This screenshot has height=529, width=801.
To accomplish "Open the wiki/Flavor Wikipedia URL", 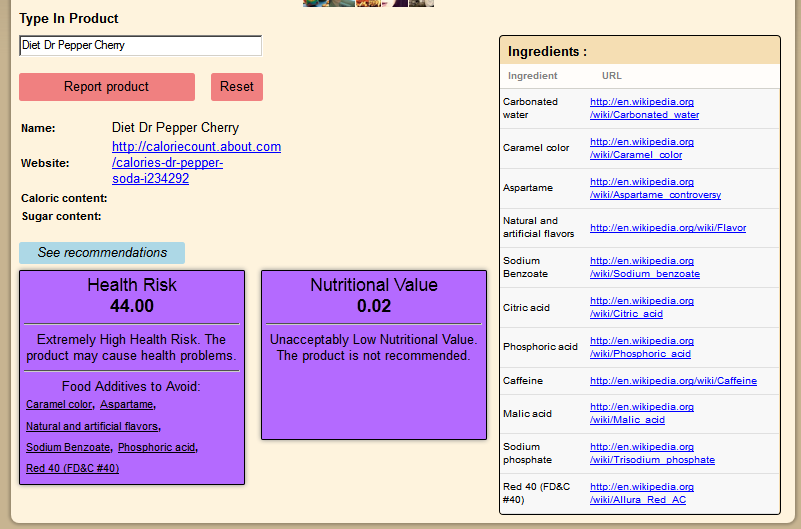I will 668,228.
